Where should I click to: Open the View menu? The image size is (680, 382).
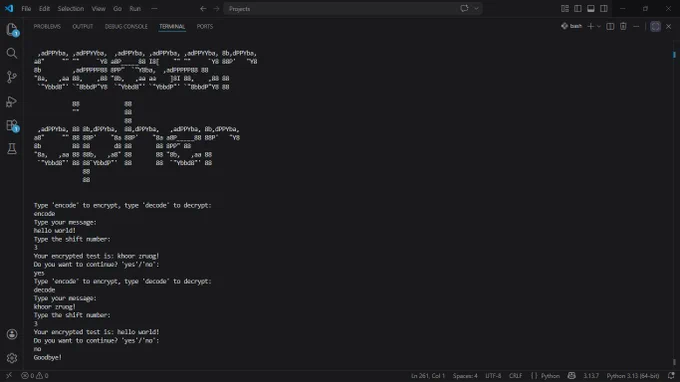98,9
